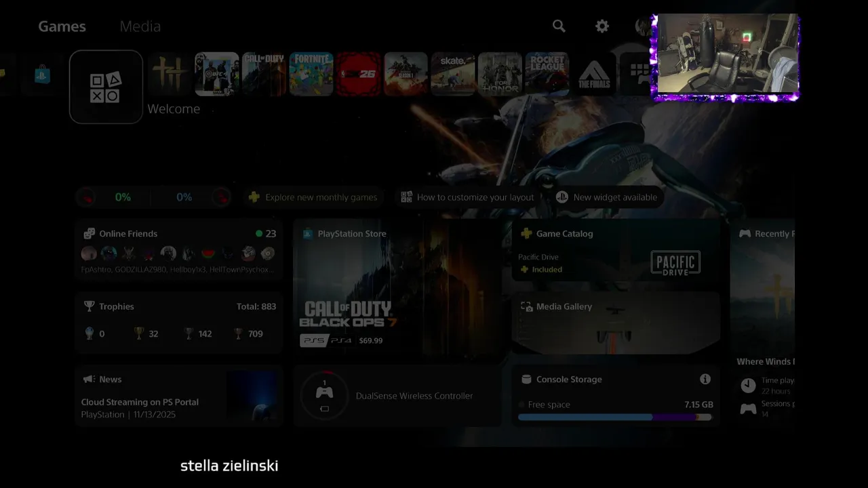
Task: Click the bronze trophy count 709
Action: (248, 333)
